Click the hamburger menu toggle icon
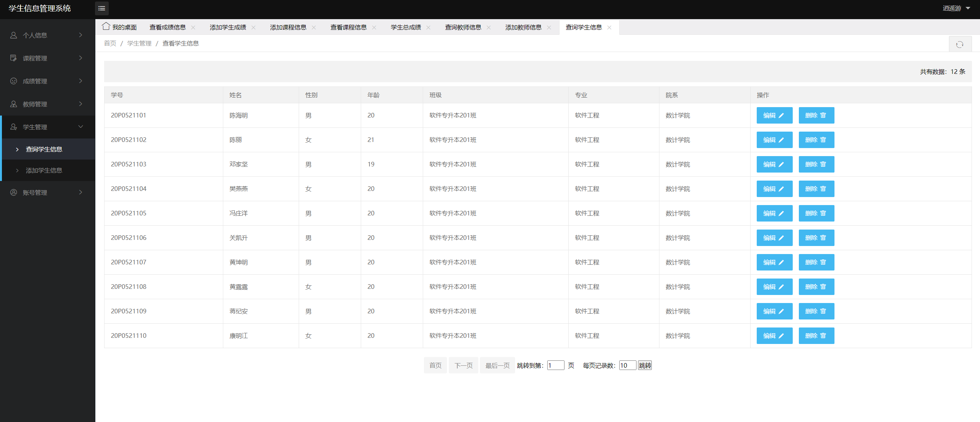Viewport: 980px width, 422px height. tap(101, 8)
